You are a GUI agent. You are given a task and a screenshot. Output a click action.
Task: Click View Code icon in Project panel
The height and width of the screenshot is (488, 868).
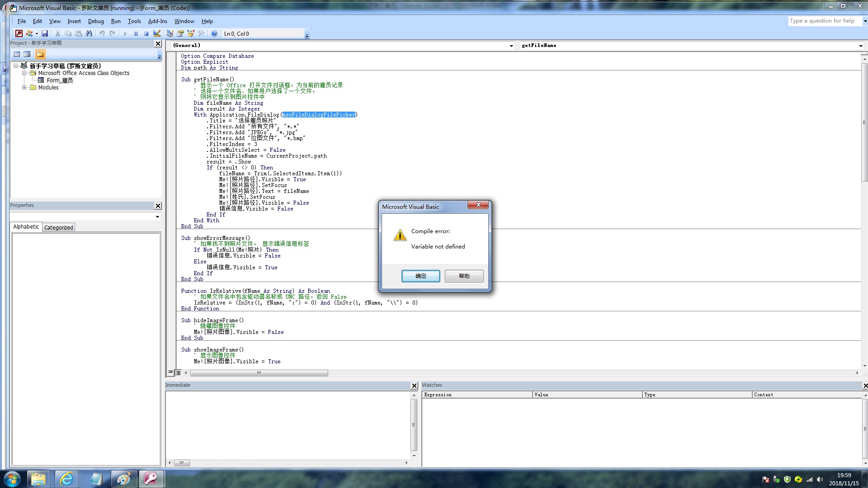(x=17, y=54)
